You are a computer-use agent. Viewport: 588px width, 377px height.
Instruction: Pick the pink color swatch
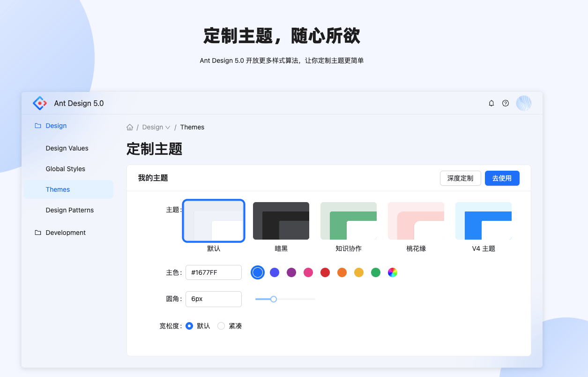point(308,272)
